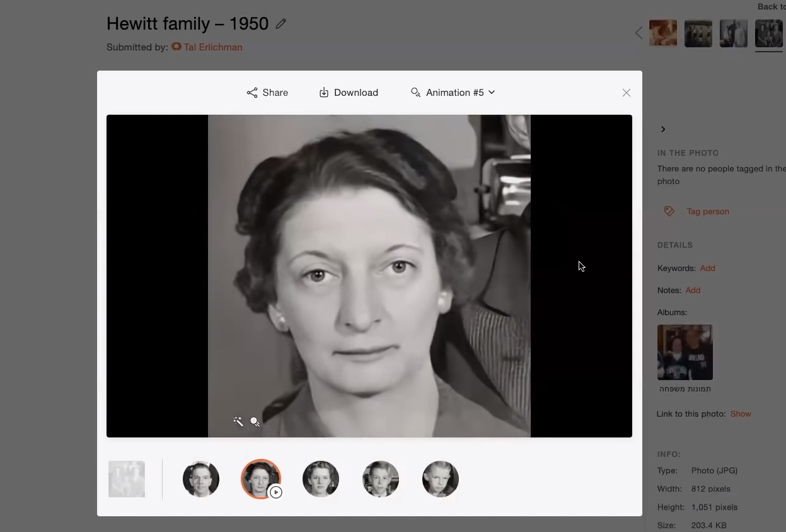Click the pencil icon to edit title
Viewport: 786px width, 532px height.
click(x=281, y=24)
